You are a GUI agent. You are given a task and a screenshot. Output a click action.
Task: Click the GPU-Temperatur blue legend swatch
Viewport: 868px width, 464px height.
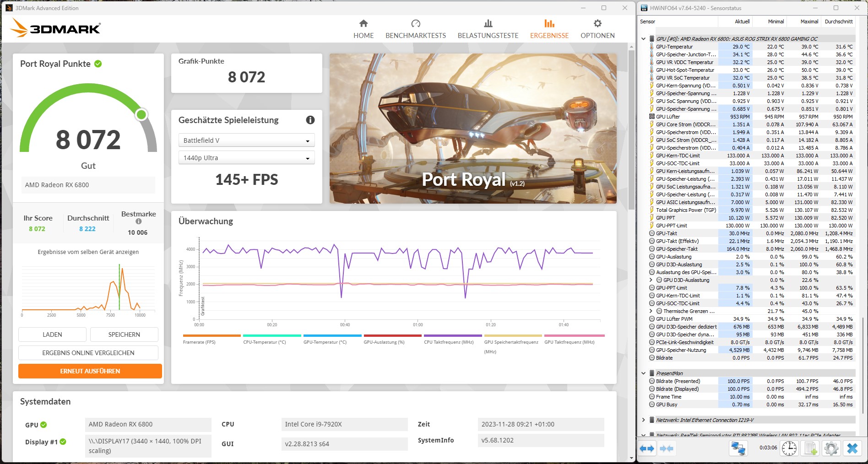pyautogui.click(x=332, y=336)
